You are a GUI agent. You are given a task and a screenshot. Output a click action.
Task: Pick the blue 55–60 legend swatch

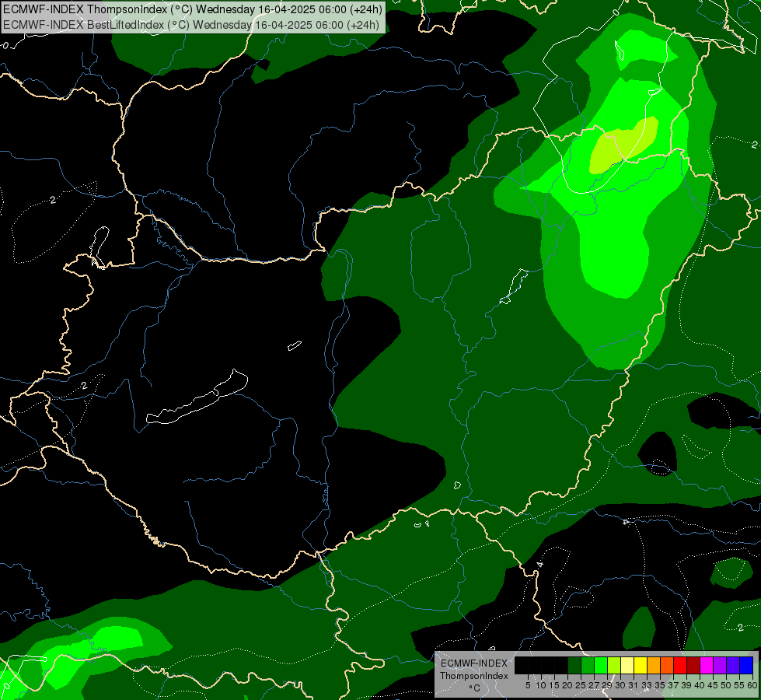(x=746, y=665)
